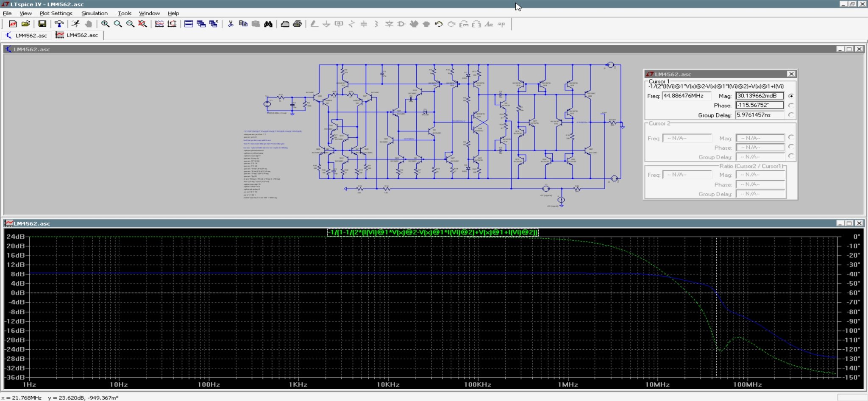The height and width of the screenshot is (401, 868).
Task: Click the Open file folder icon
Action: [x=25, y=24]
